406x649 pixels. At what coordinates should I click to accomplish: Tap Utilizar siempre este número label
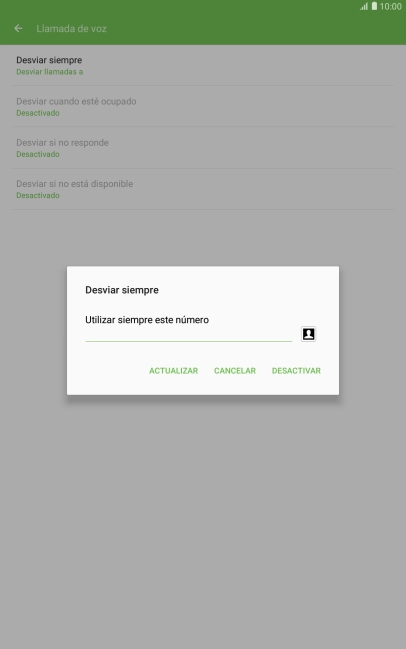[147, 320]
